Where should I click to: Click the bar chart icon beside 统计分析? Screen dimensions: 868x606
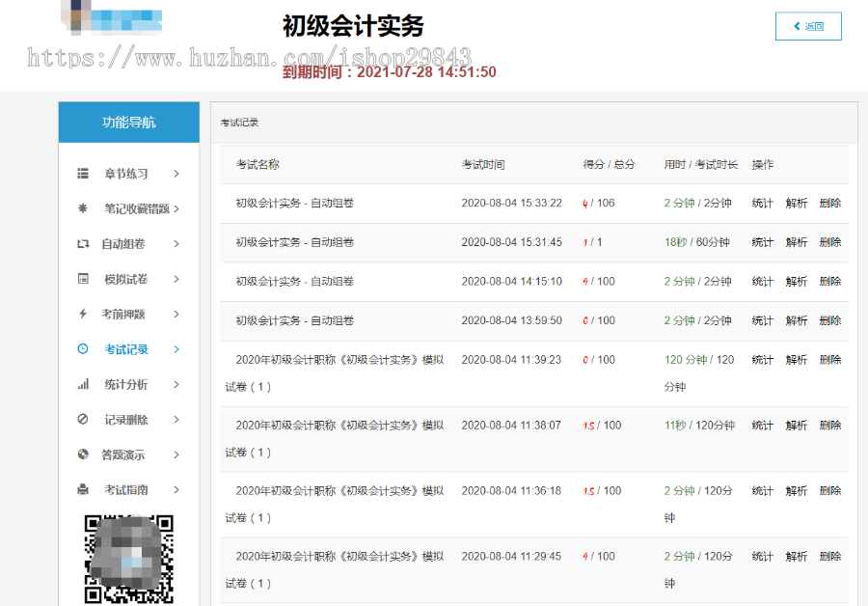(x=83, y=384)
